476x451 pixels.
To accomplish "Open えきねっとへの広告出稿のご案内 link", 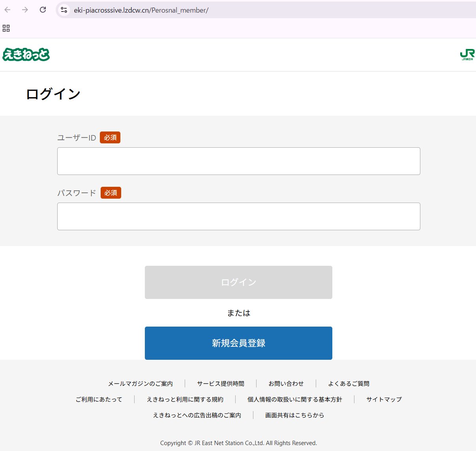I will pos(197,415).
